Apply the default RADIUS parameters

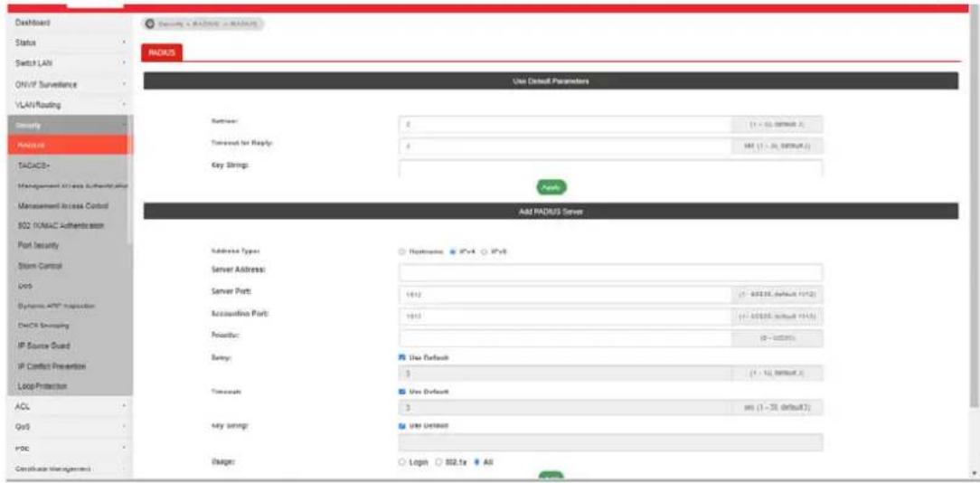click(x=551, y=187)
